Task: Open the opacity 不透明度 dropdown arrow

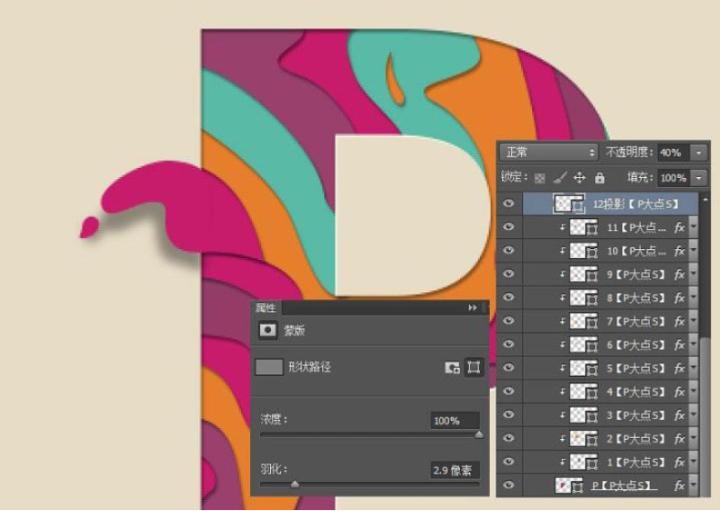Action: (x=698, y=152)
